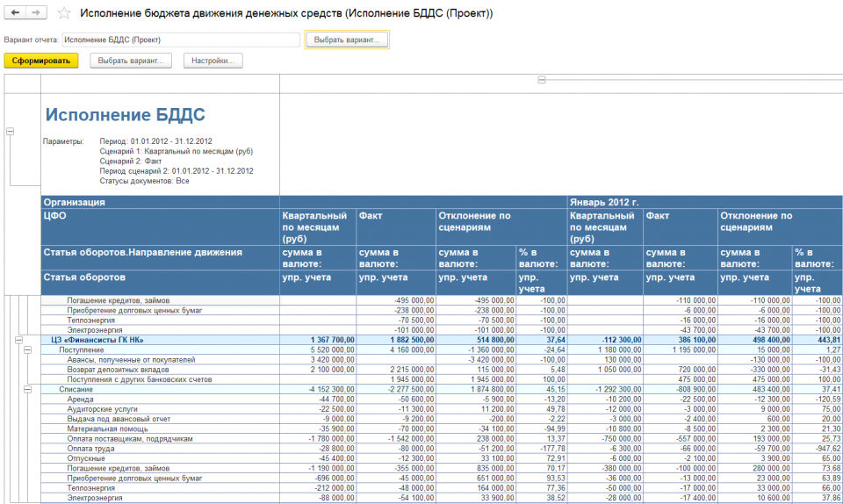This screenshot has width=843, height=504.
Task: Click Выбрать вариант button next to Сформировать
Action: 130,61
